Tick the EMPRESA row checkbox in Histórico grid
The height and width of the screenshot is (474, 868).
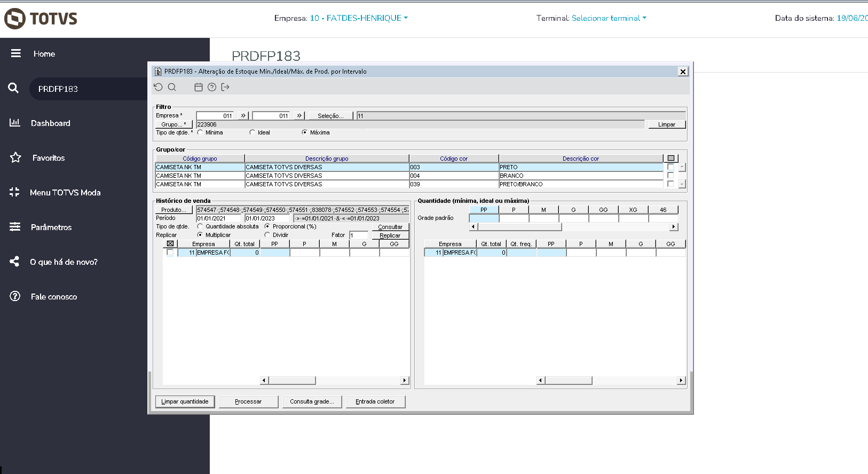click(170, 252)
